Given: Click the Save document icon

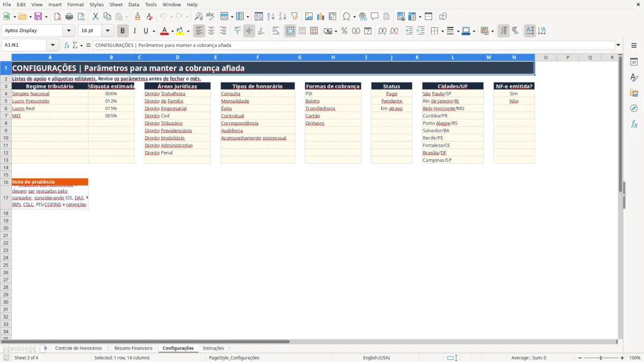Looking at the screenshot, I should [38, 17].
